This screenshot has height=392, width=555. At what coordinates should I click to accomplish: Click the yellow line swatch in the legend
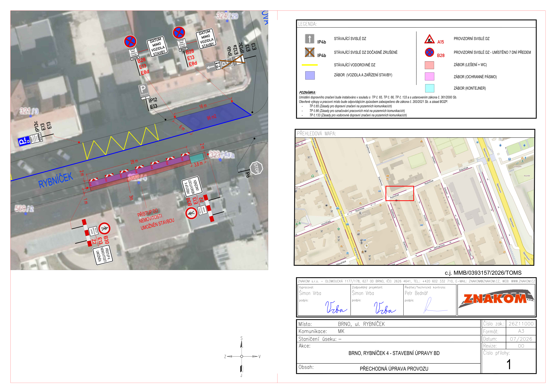tap(309, 65)
